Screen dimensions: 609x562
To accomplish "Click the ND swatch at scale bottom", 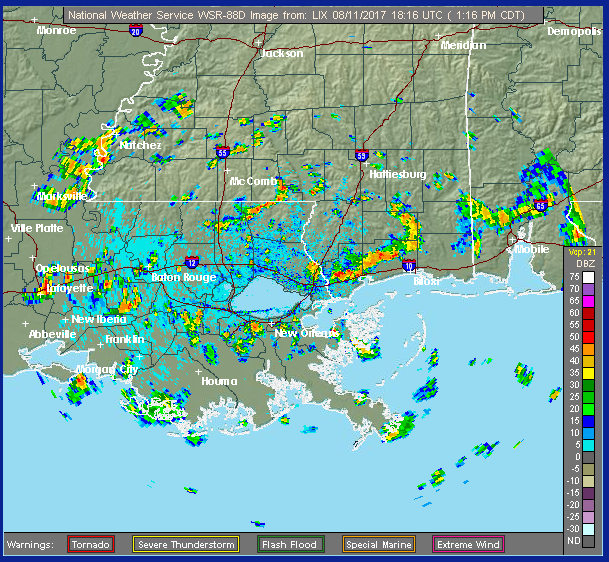I will [x=590, y=540].
